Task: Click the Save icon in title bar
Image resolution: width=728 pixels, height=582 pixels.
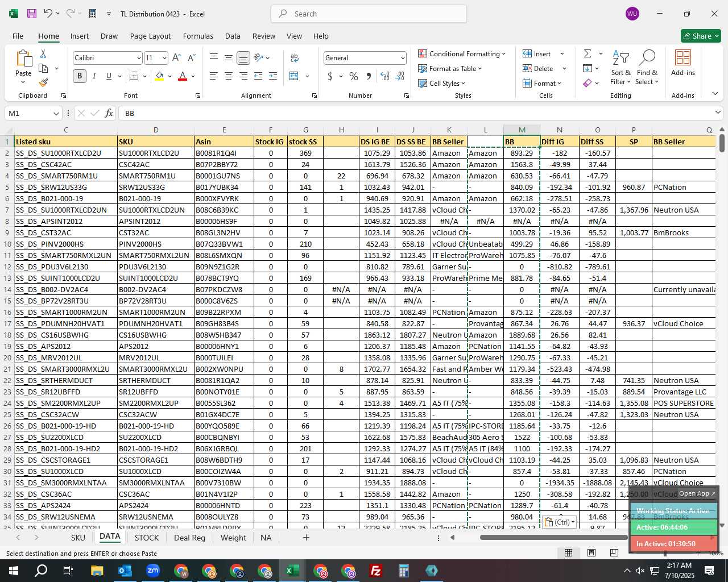Action: click(32, 14)
